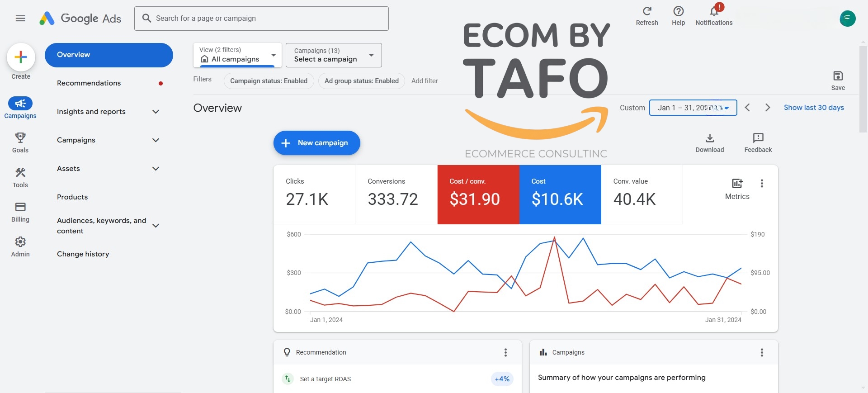Open the Change history menu item

click(83, 254)
